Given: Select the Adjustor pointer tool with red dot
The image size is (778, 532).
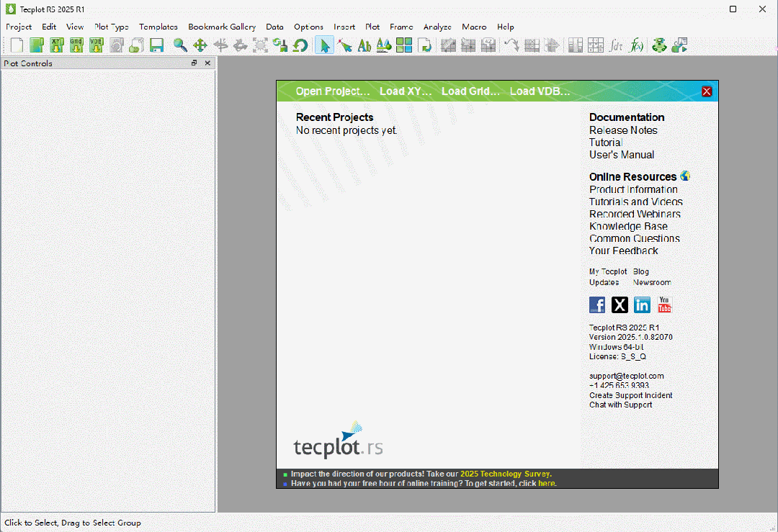Looking at the screenshot, I should (344, 45).
